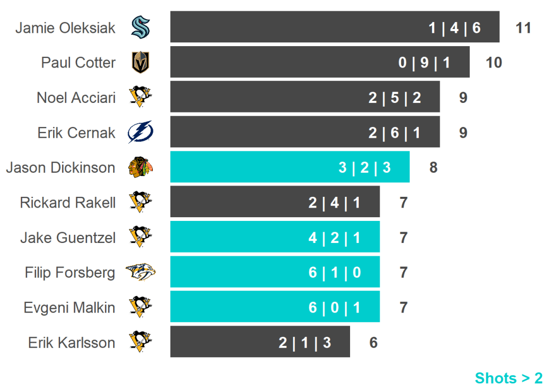Click the Seattle Kraken logo beside Jamie Oleksiak
Image resolution: width=549 pixels, height=392 pixels.
(140, 27)
